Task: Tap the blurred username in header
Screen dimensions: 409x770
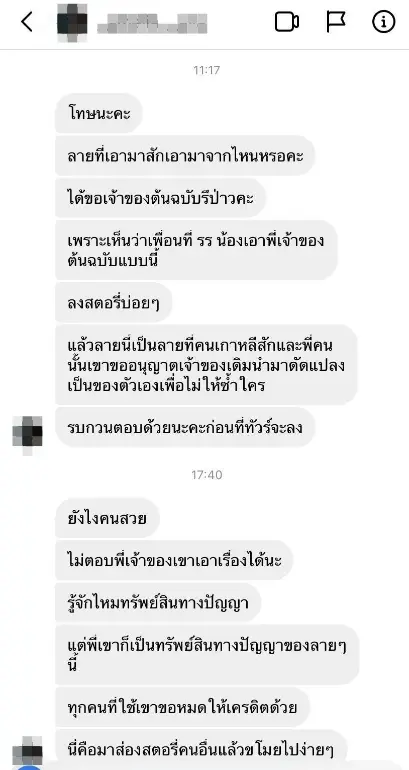Action: tap(152, 23)
